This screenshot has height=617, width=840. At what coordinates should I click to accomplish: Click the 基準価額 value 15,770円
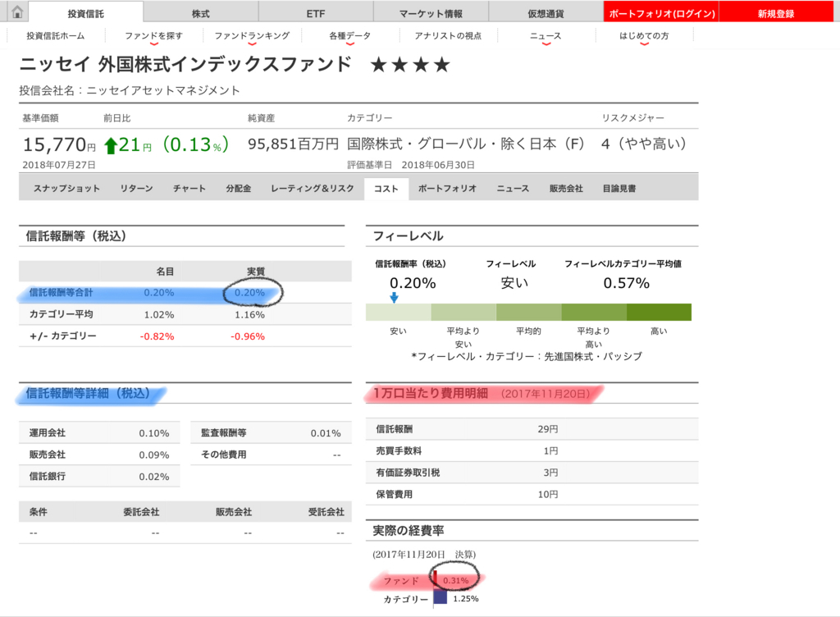pos(59,144)
